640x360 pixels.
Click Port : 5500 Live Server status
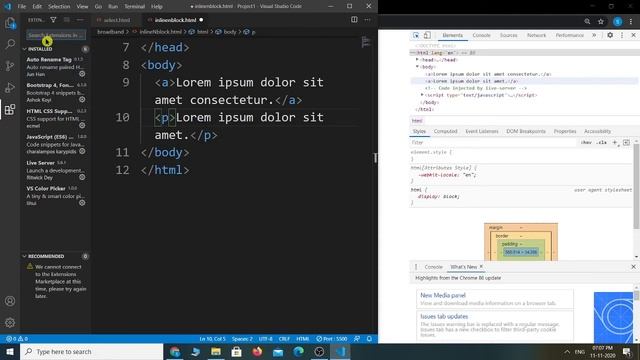(x=332, y=339)
